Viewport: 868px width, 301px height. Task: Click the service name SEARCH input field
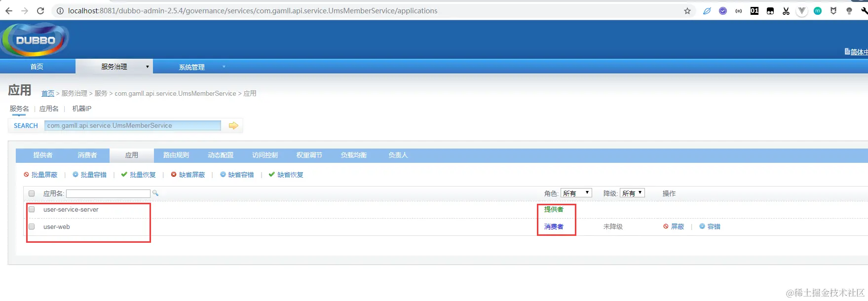coord(133,126)
